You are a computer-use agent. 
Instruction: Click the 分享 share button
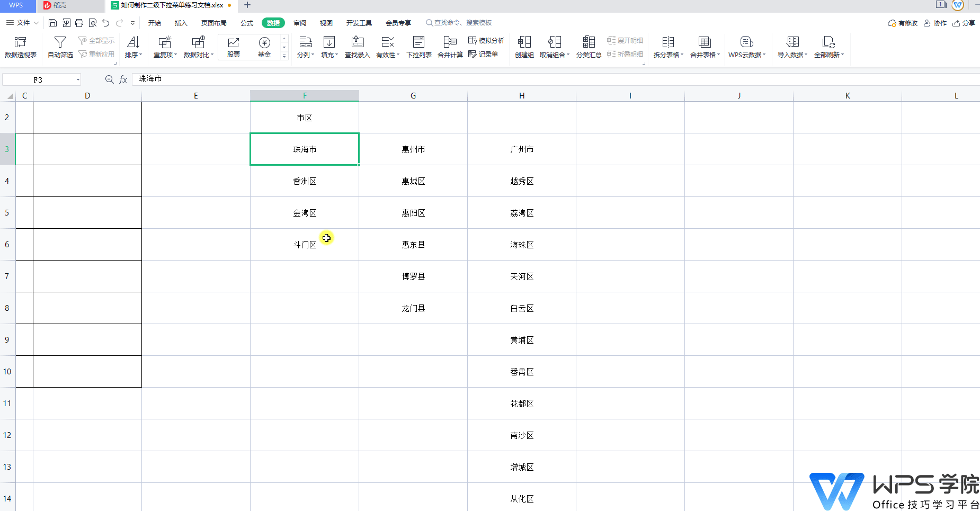pos(964,23)
